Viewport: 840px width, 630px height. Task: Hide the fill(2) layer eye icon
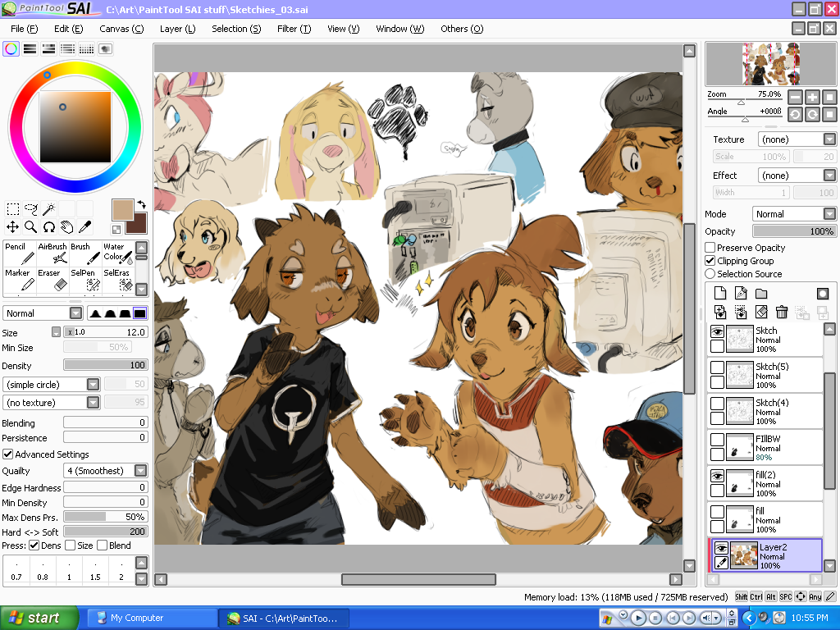pyautogui.click(x=717, y=476)
